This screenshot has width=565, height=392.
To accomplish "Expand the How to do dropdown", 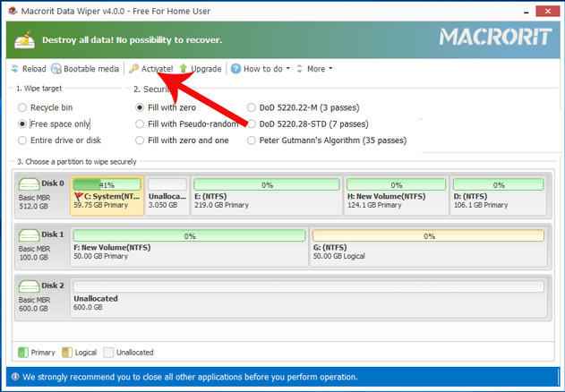I will (x=289, y=69).
